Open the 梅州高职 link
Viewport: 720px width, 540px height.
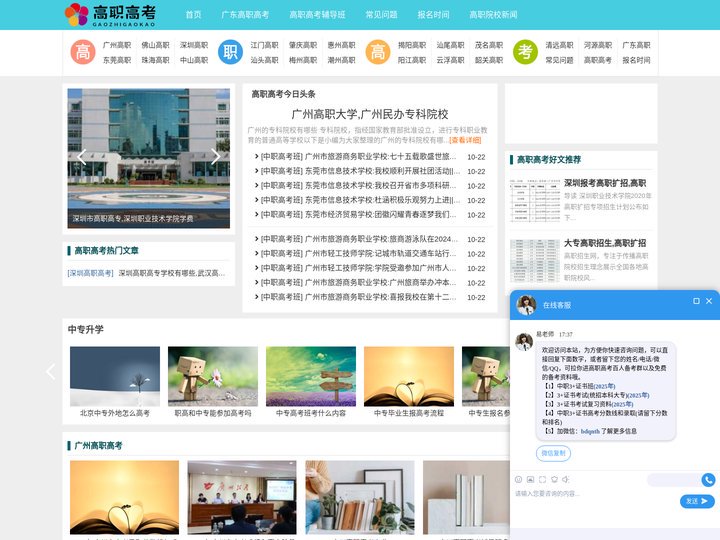pyautogui.click(x=303, y=60)
